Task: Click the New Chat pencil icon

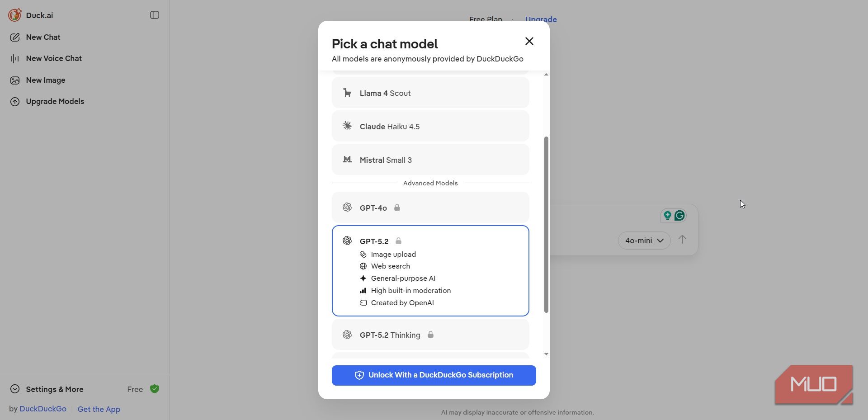Action: pyautogui.click(x=15, y=37)
